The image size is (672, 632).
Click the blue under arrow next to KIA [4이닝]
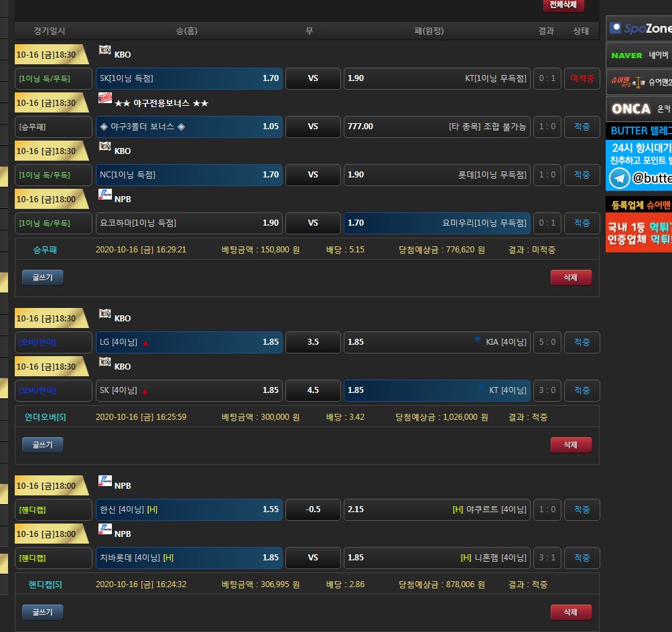[x=477, y=340]
